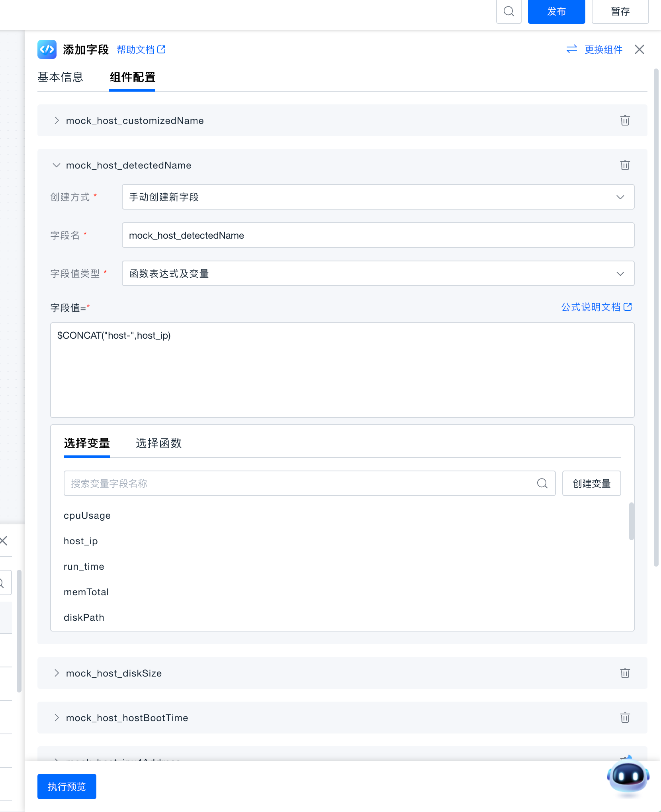The height and width of the screenshot is (812, 661).
Task: Delete the mock_host_customizedName field
Action: tap(625, 120)
